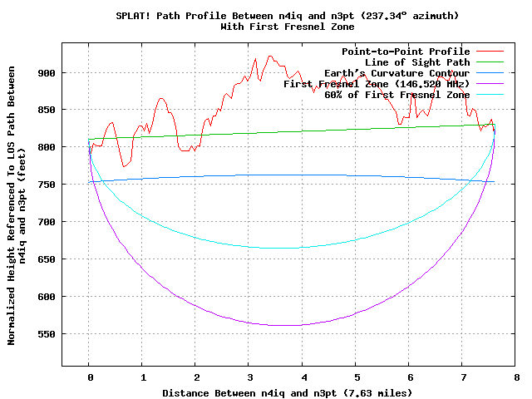This screenshot has height=399, width=532.
Task: Click the y-axis tick label 800
Action: [47, 147]
